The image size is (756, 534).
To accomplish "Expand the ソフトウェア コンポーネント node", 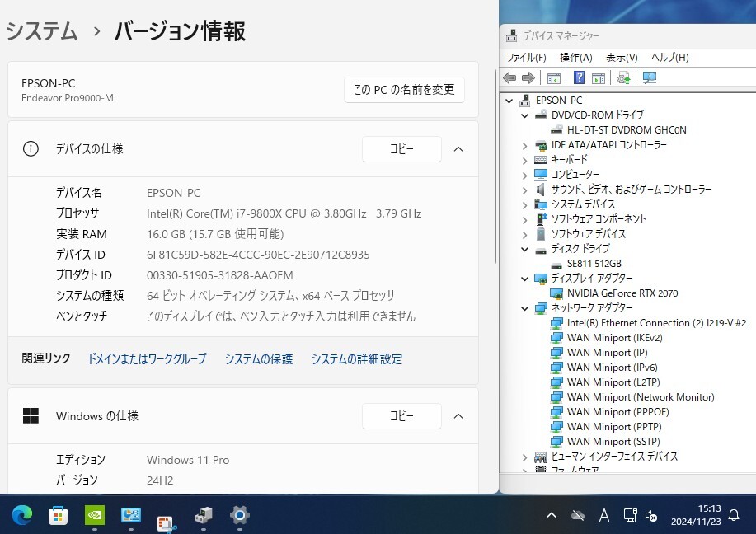I will point(524,220).
